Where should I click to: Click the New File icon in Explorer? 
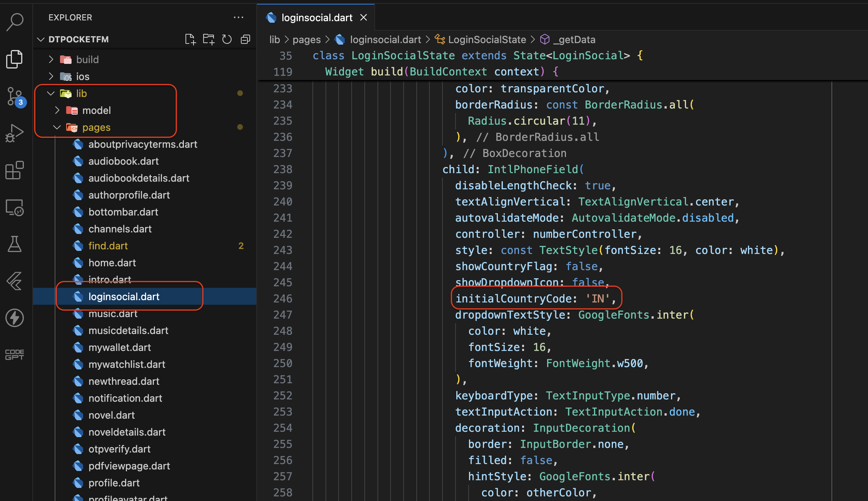[x=190, y=39]
